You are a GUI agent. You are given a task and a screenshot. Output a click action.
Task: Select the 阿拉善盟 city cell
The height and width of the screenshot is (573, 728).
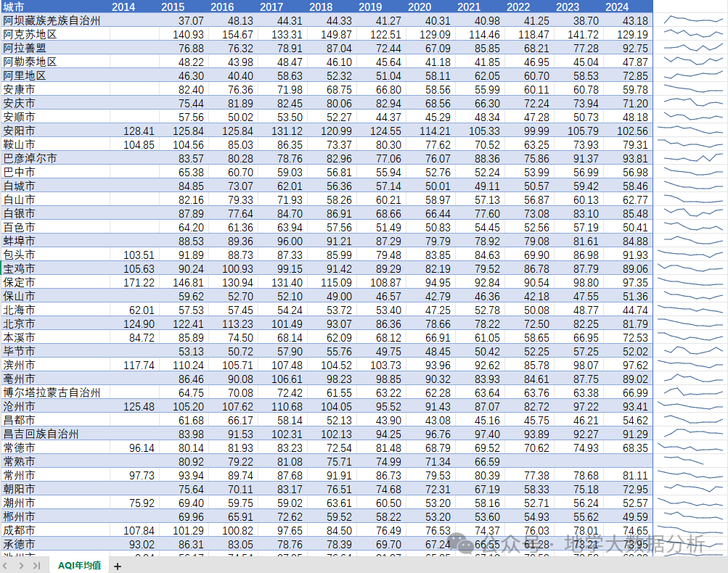(x=55, y=49)
